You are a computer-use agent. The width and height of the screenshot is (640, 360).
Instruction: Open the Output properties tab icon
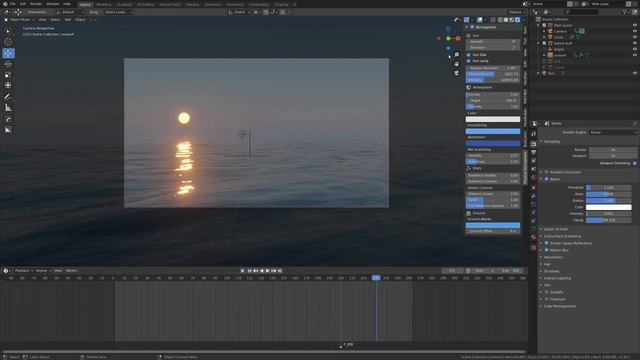533,152
